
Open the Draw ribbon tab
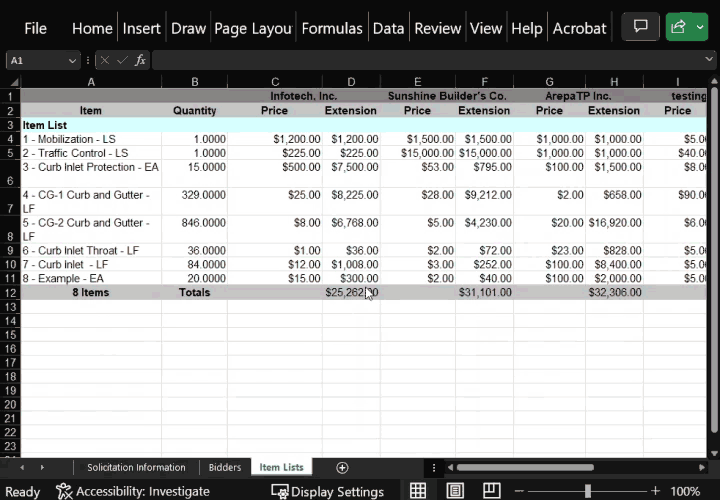(188, 28)
